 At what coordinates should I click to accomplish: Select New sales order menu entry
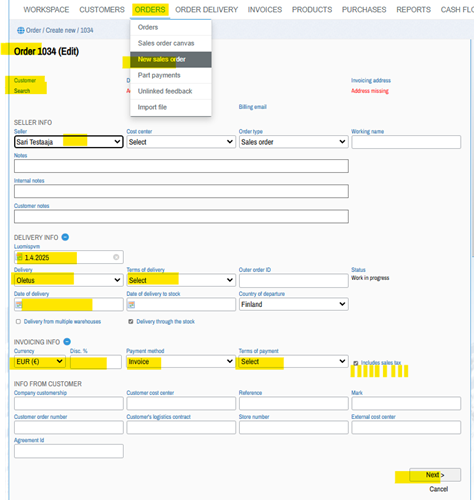point(171,59)
